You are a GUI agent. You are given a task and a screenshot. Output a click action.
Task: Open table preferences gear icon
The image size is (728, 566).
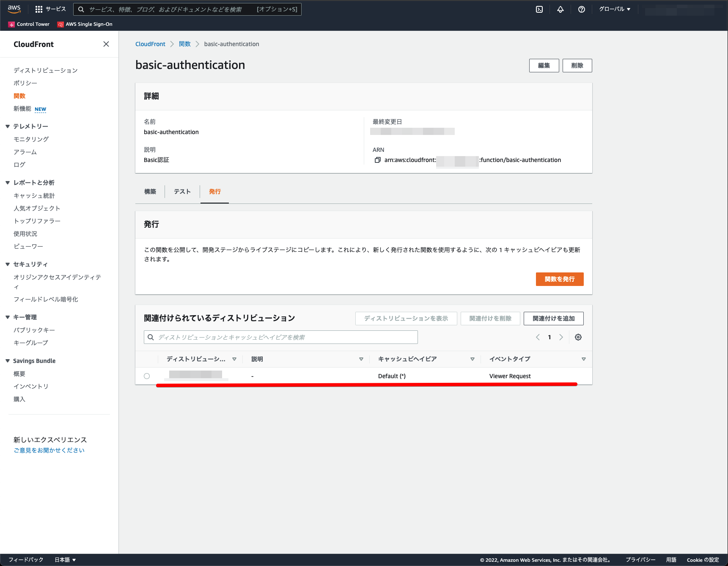pos(578,337)
